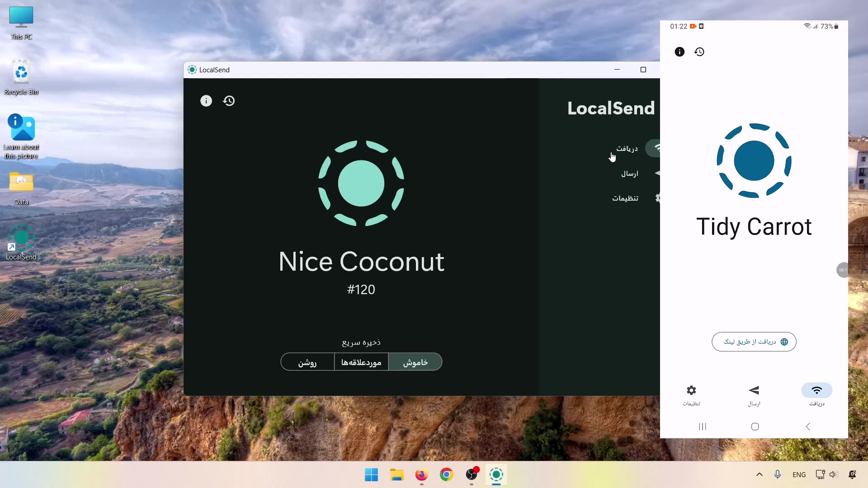Click LocalSend icon in taskbar
Viewport: 868px width, 488px height.
[496, 475]
